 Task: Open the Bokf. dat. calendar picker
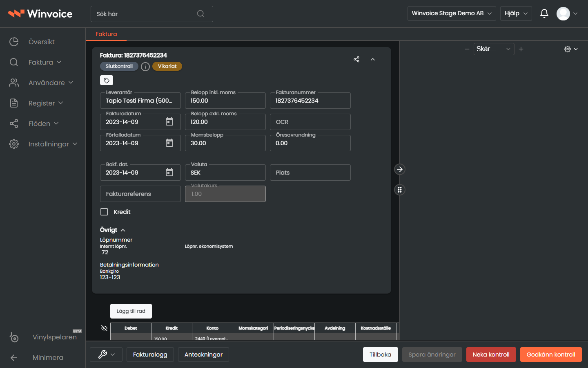(x=169, y=173)
